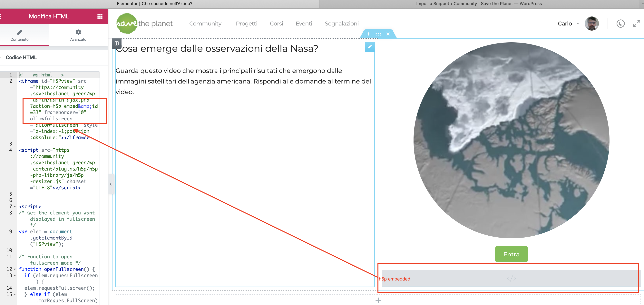Click the fullscreen expand arrows icon
The image size is (644, 305).
(x=637, y=24)
